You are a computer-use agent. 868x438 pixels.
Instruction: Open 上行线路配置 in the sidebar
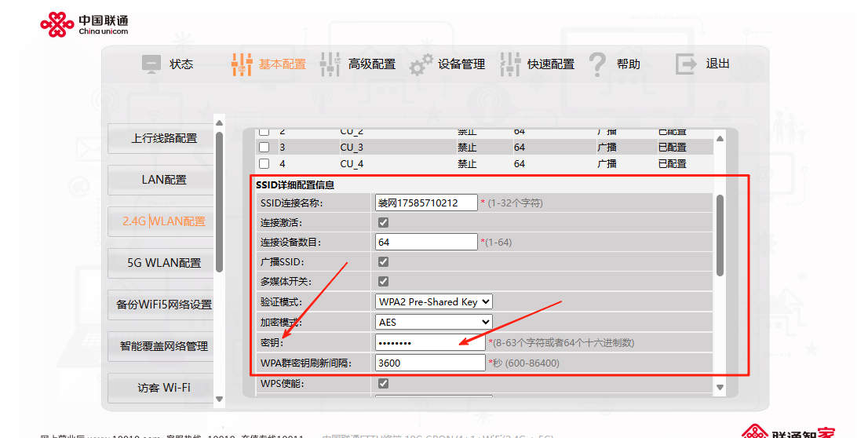pos(161,138)
